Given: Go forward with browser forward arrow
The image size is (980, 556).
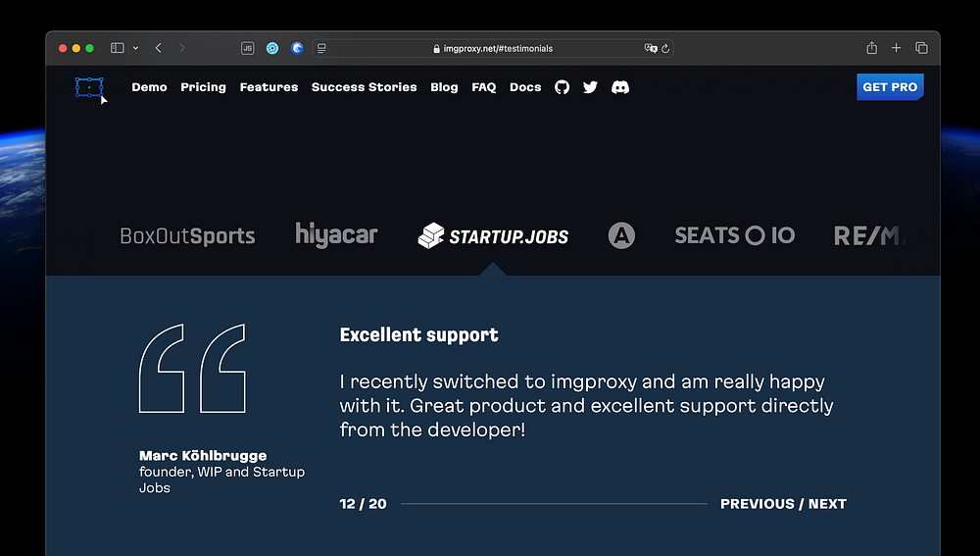Looking at the screenshot, I should tap(182, 48).
